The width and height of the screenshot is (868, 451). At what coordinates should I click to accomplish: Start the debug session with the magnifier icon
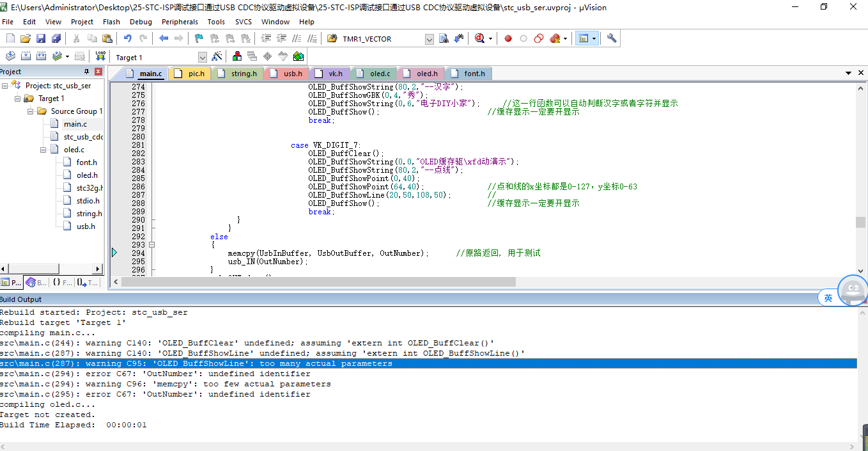click(x=480, y=38)
